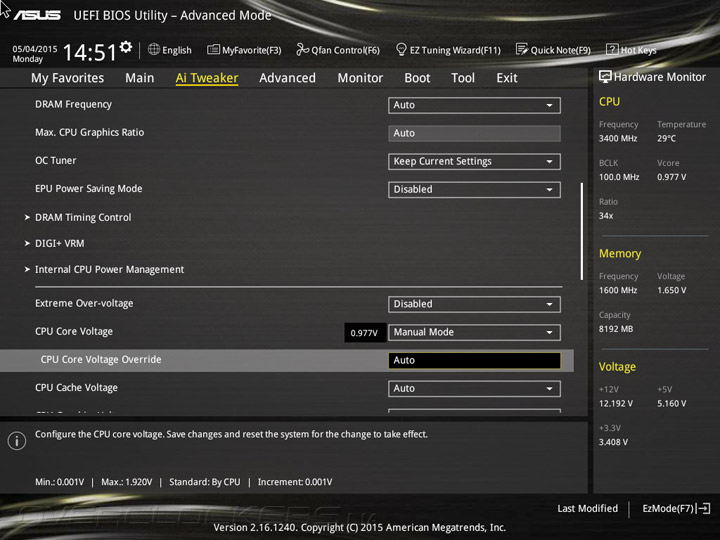Click the 100.0 MHz BCLK value
The image size is (720, 540).
pos(619,177)
